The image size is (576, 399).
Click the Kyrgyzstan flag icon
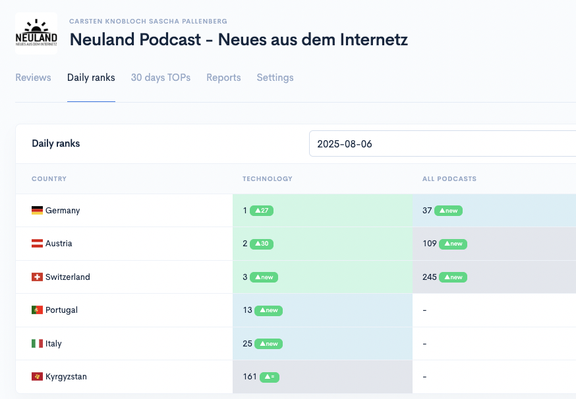coord(37,377)
